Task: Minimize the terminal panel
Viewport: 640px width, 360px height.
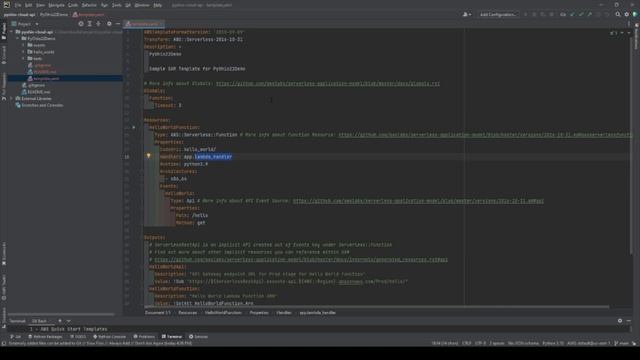Action: tap(629, 321)
